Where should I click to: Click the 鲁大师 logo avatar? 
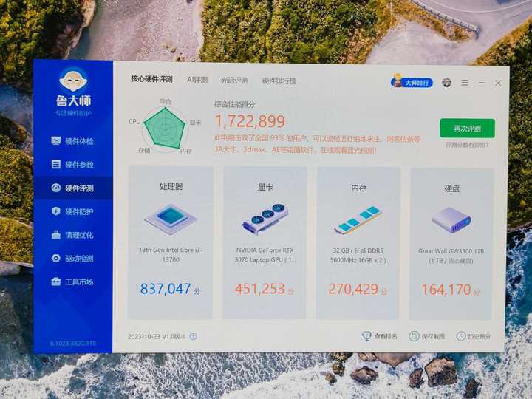click(73, 80)
